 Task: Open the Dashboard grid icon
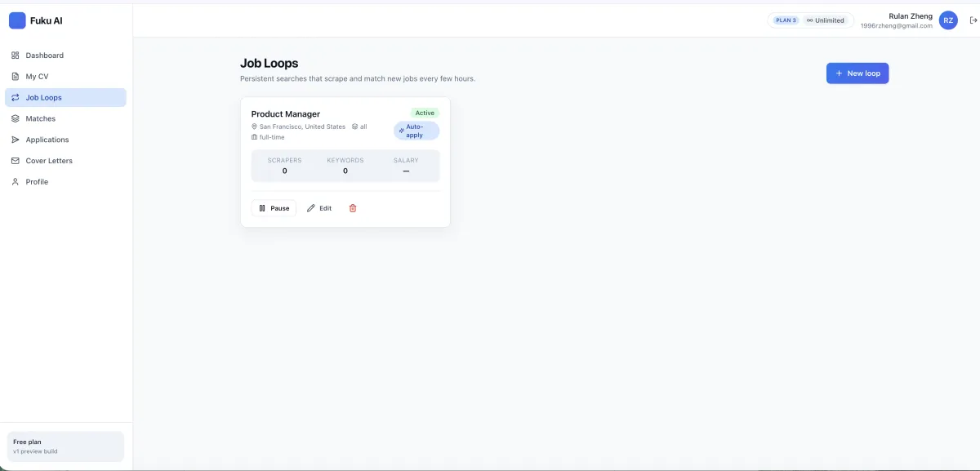coord(15,56)
